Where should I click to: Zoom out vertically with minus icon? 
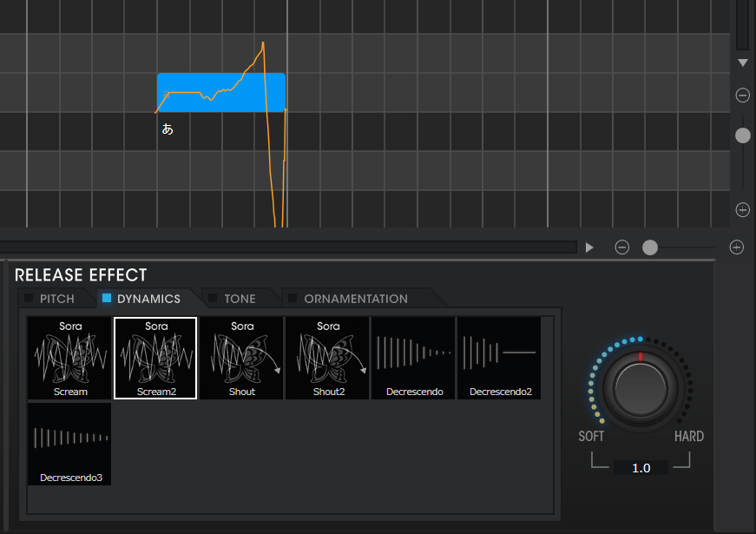742,95
